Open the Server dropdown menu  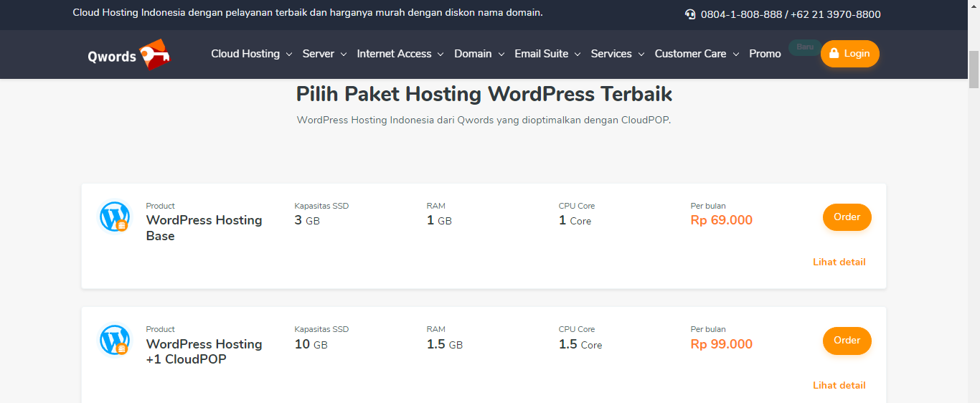(324, 54)
